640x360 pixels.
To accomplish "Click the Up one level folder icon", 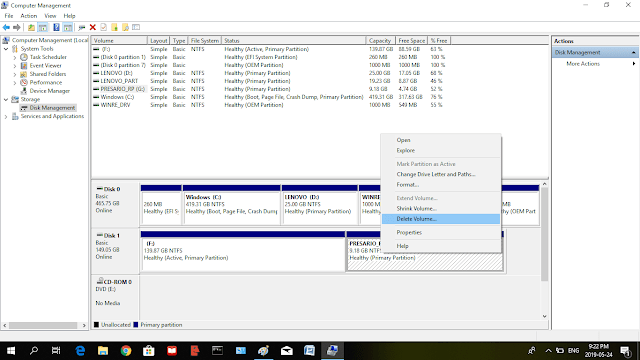I will [x=31, y=27].
